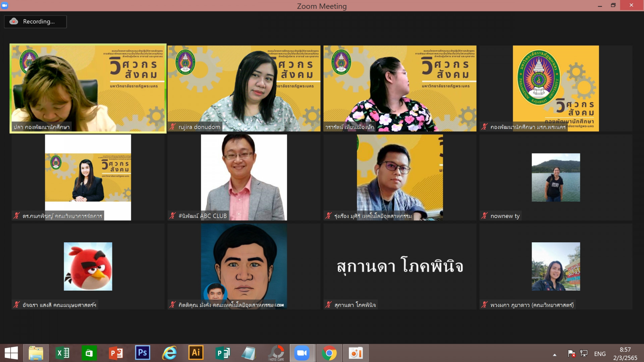Open PowerPoint from the taskbar
This screenshot has width=644, height=362.
(116, 353)
